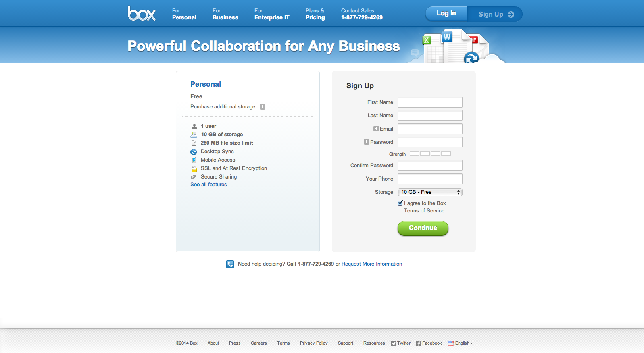644x353 pixels.
Task: Uncheck the agree to Terms of Service checkbox
Action: click(x=400, y=203)
